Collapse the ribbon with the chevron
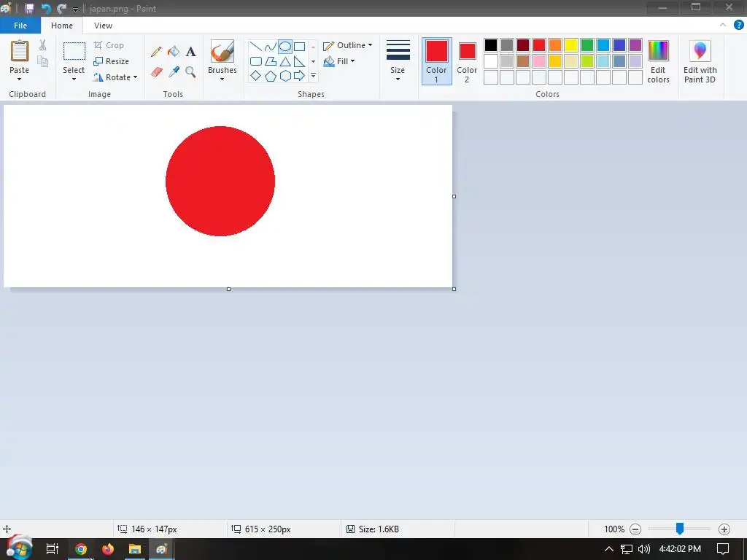 tap(723, 26)
